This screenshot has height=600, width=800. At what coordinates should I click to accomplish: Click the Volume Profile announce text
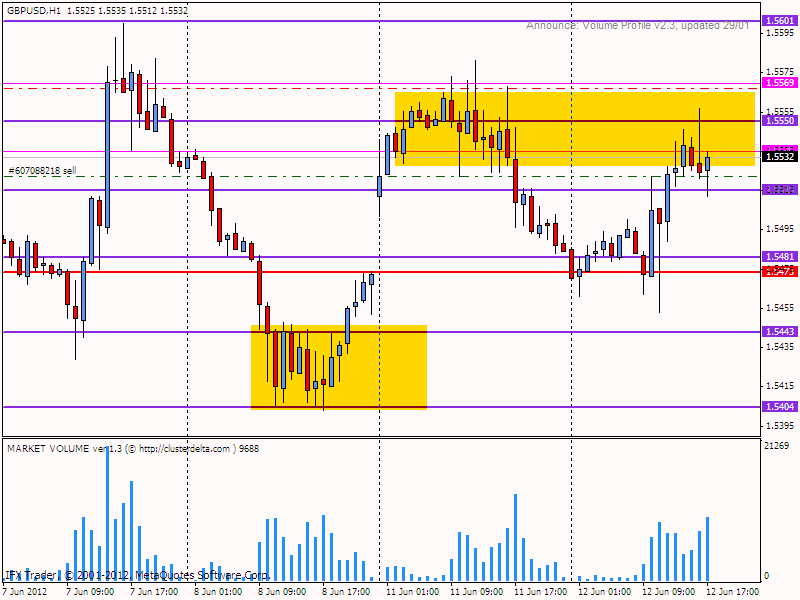(x=638, y=25)
